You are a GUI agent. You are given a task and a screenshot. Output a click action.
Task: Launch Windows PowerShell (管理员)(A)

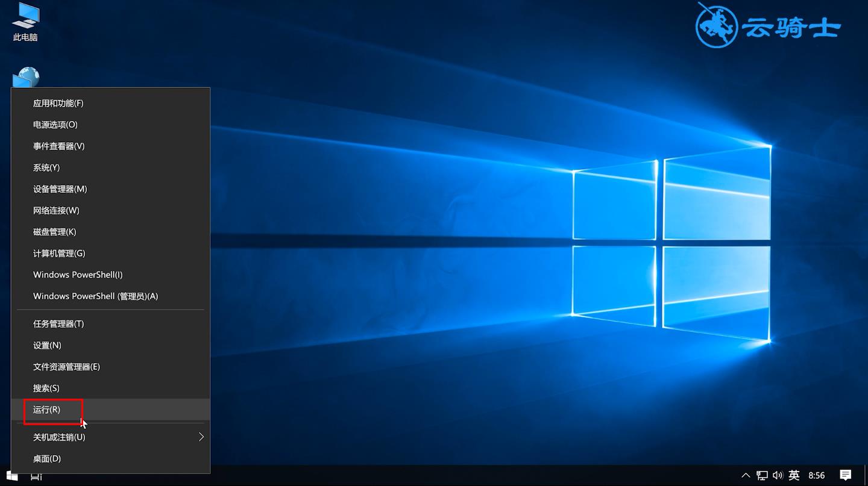click(x=95, y=296)
